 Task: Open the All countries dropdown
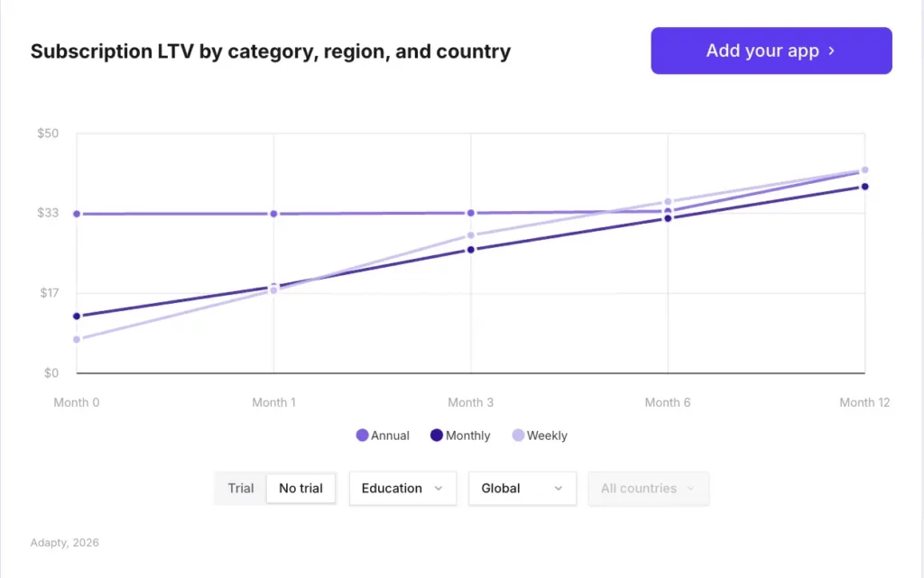[x=648, y=488]
